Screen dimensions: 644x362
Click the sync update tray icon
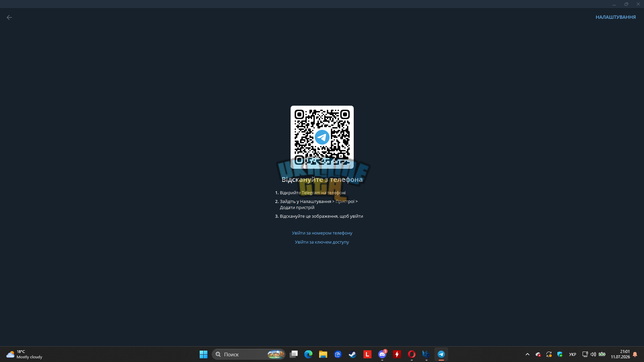pos(549,354)
